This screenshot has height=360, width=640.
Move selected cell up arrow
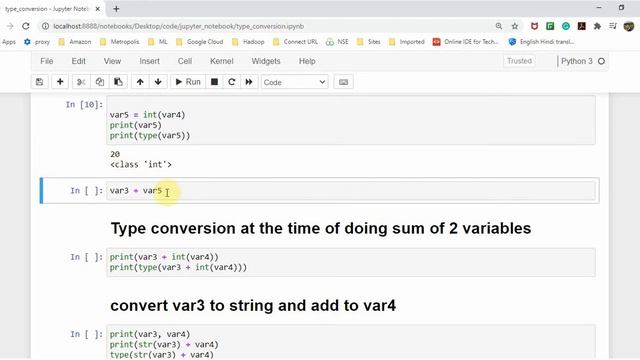tap(140, 82)
